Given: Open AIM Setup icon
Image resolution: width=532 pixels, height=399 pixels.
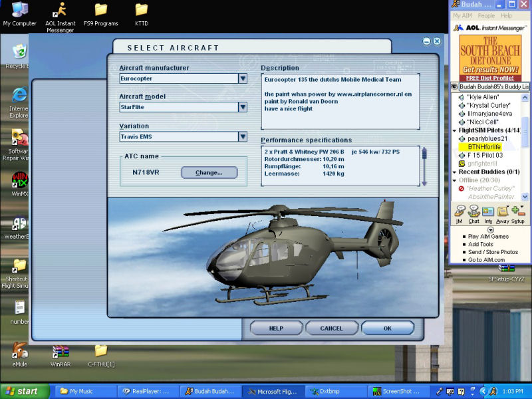Looking at the screenshot, I should point(517,213).
